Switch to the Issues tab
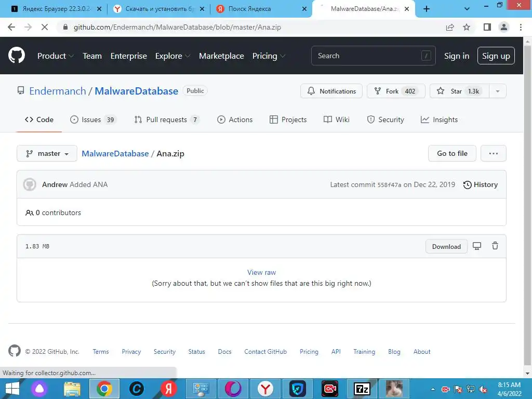532x399 pixels. 93,119
